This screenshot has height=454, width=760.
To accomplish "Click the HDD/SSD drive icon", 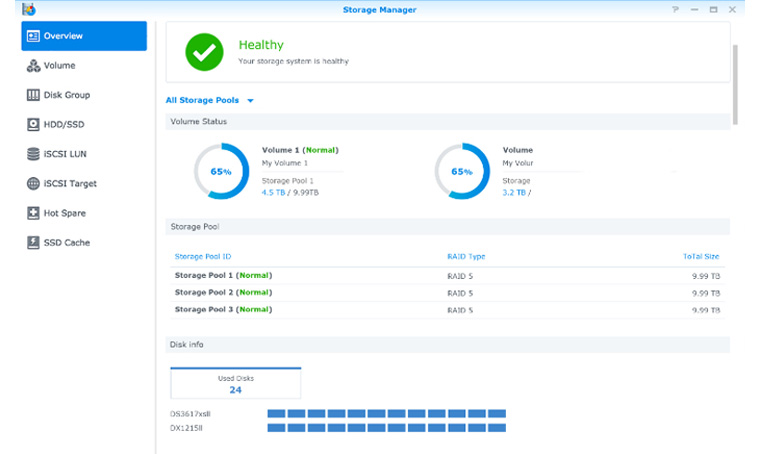I will pos(33,125).
